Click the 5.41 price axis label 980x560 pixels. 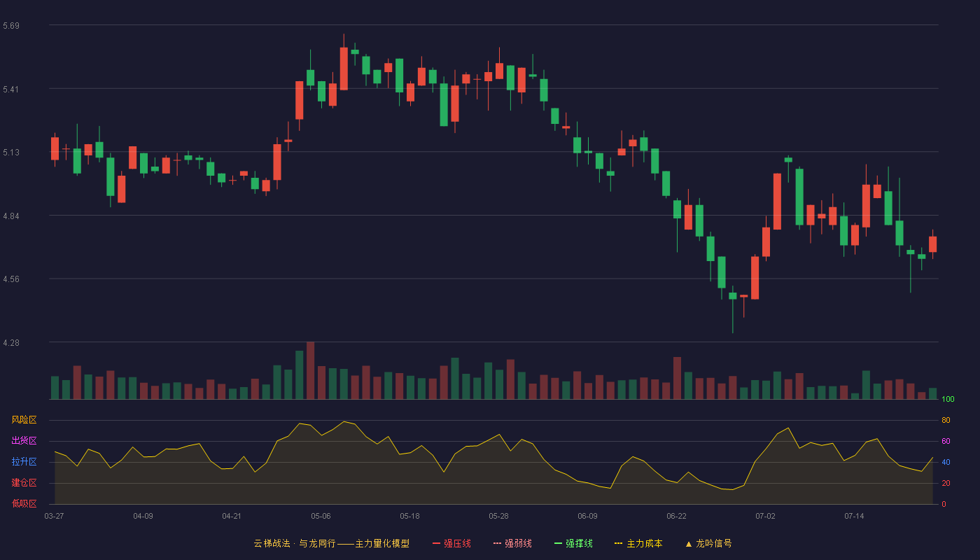click(x=11, y=89)
